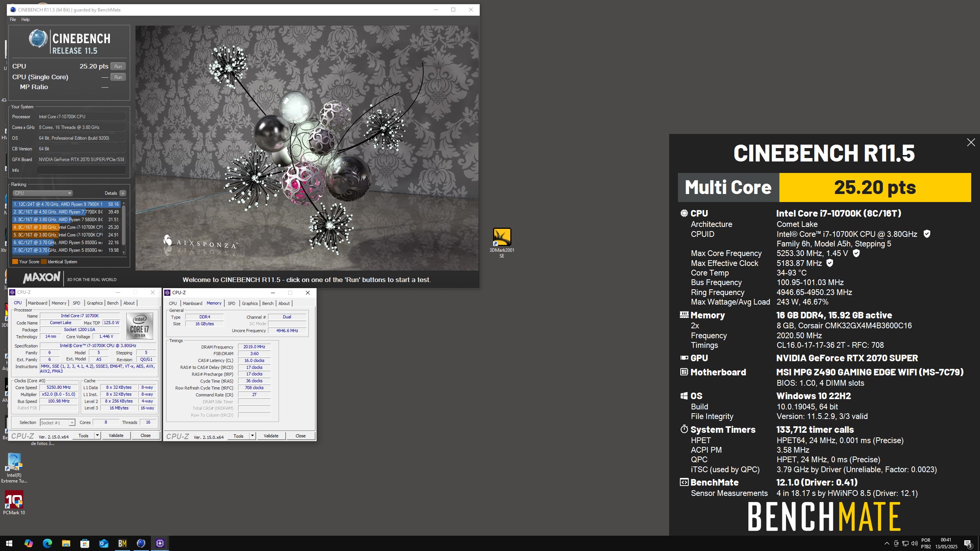Screen dimensions: 980x551
Task: Open About tab in CPU-Z CPU window
Action: [x=129, y=303]
